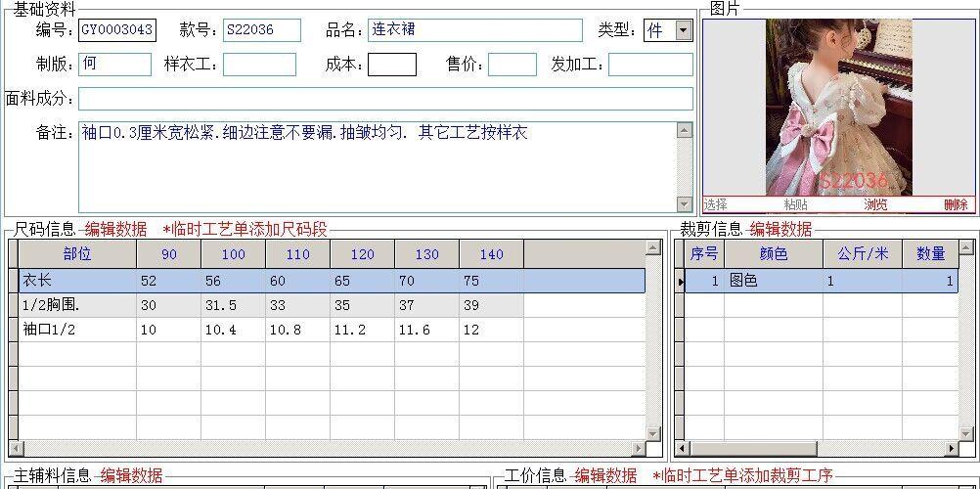Image resolution: width=980 pixels, height=489 pixels.
Task: Click *临时工艺单添加裁剪工序 link
Action: [x=742, y=476]
